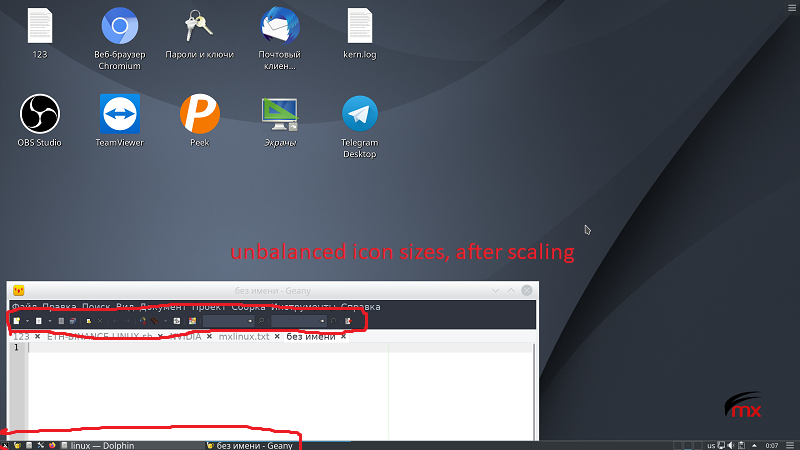Expand build actions dropdown arrow
The width and height of the screenshot is (800, 450).
pyautogui.click(x=165, y=321)
